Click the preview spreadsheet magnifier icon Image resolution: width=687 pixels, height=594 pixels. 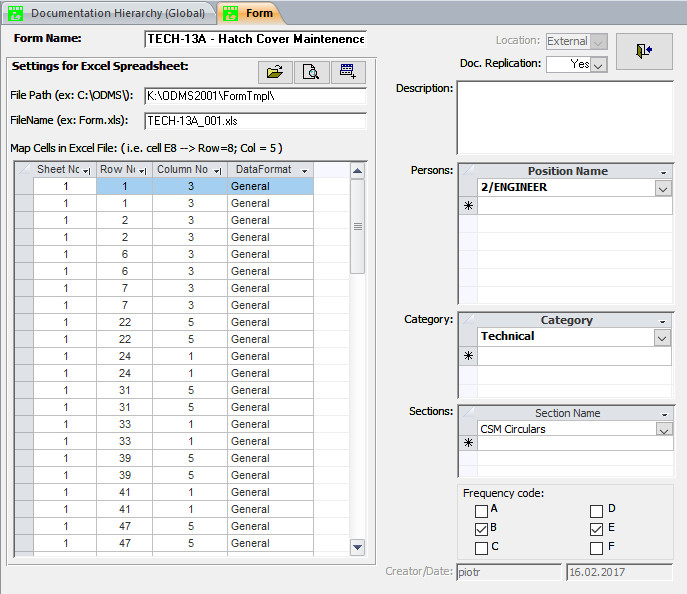coord(312,72)
